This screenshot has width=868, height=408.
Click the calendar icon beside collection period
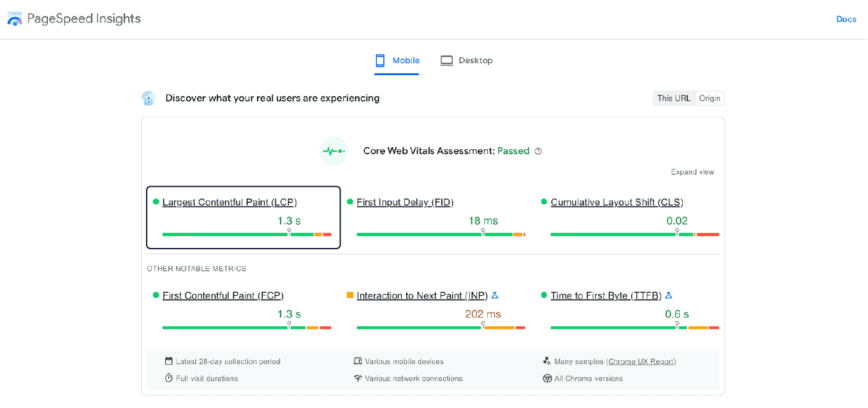pyautogui.click(x=169, y=361)
